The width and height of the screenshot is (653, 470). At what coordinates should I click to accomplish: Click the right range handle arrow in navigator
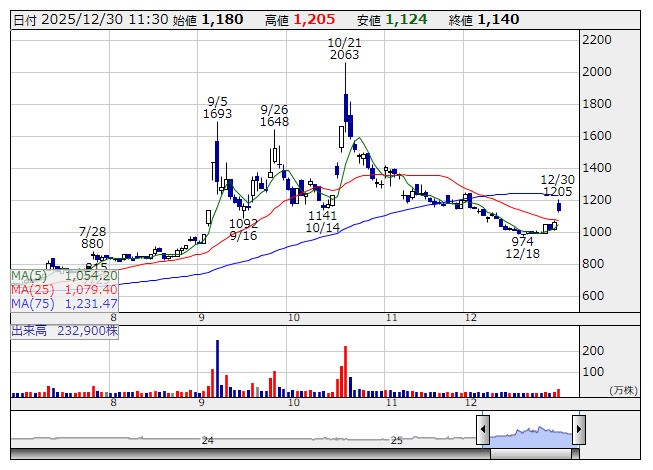point(580,431)
